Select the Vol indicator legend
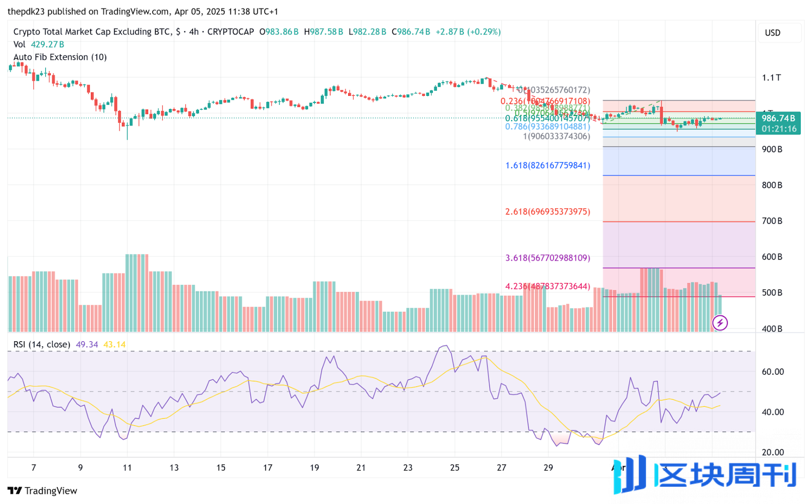The height and width of the screenshot is (504, 812). point(20,44)
